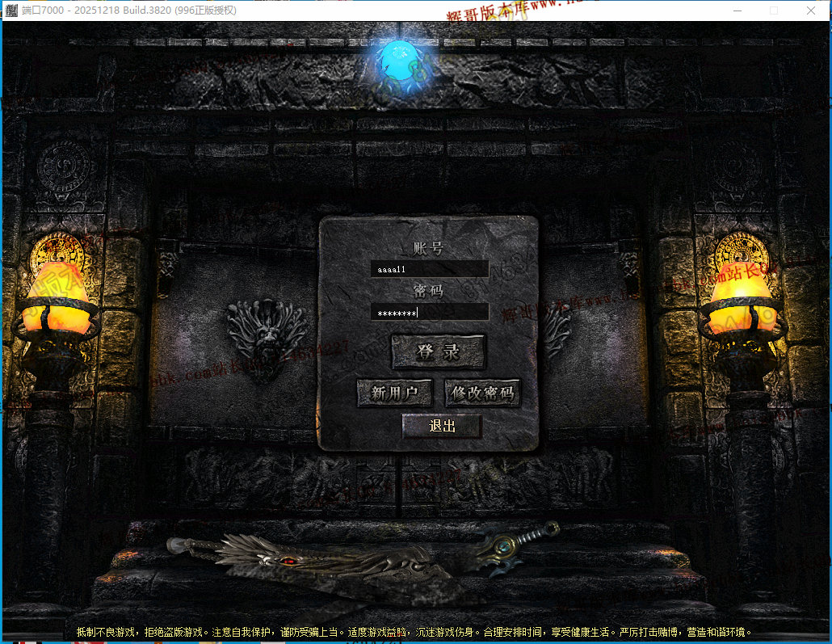This screenshot has width=832, height=644.
Task: Click the dragon app icon in title bar
Action: (11, 11)
